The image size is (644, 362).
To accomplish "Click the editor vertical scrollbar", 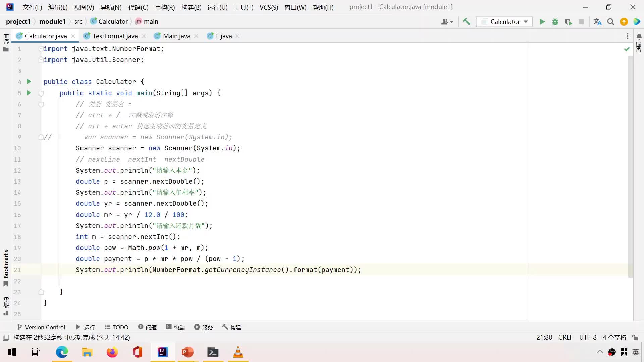I will [631, 167].
